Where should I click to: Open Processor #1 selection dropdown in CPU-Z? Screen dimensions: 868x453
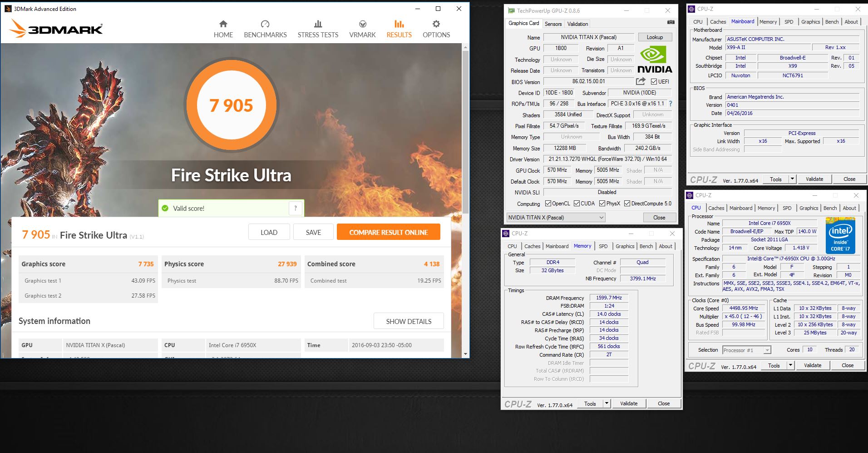pyautogui.click(x=747, y=350)
